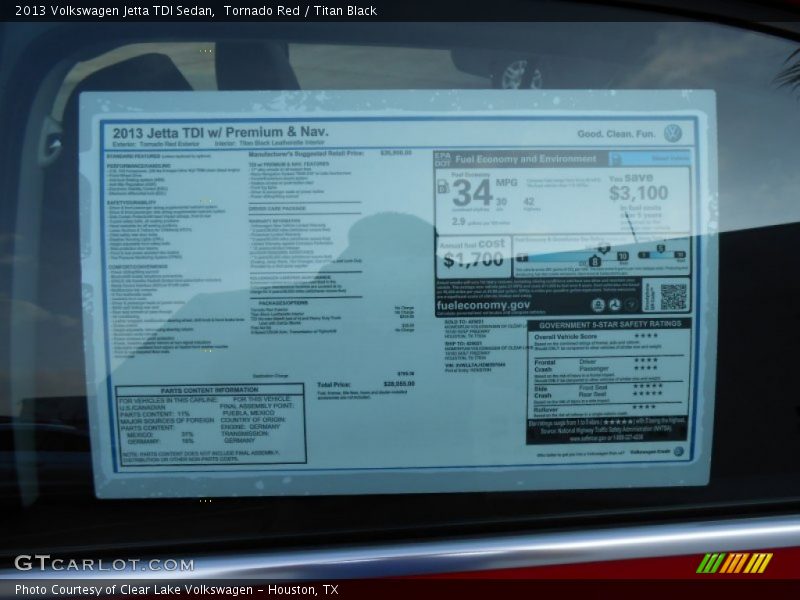Click the photo title 2013 Volkswagen Jetta TDI Sedan
The image size is (800, 600).
115,11
